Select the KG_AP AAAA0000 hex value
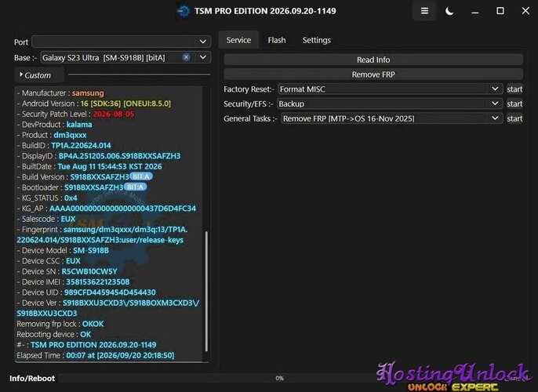 (123, 209)
